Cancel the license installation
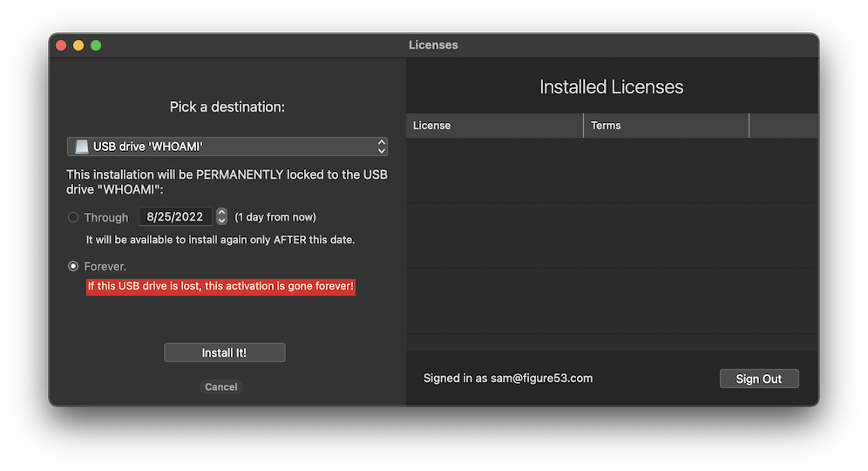The height and width of the screenshot is (471, 868). [x=220, y=386]
